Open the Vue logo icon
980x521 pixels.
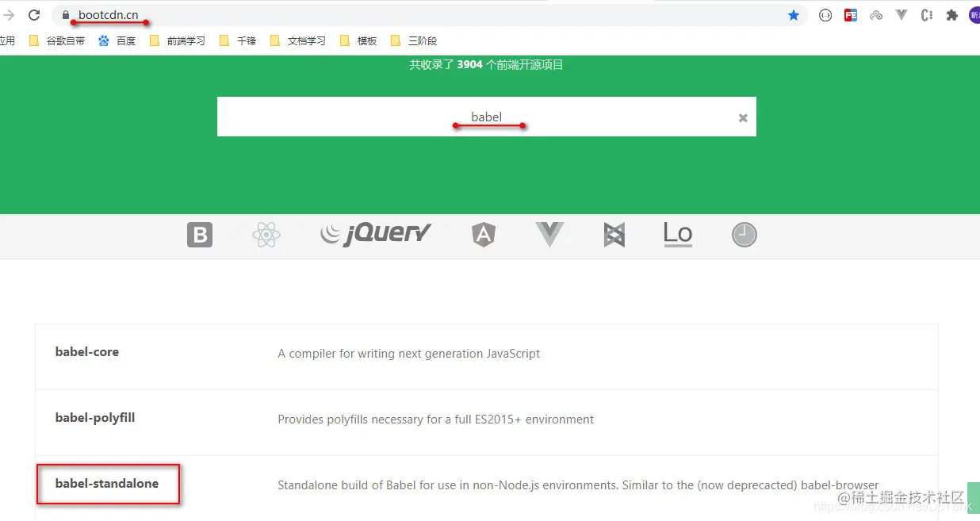[549, 234]
